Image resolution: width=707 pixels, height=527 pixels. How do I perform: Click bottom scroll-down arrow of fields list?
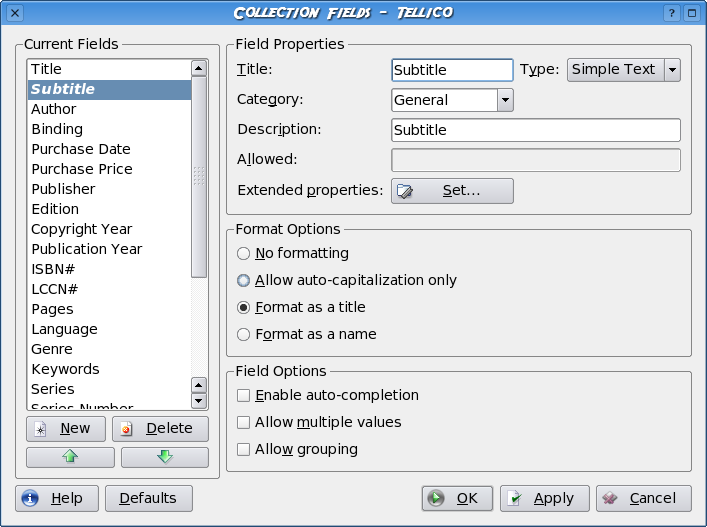(199, 401)
